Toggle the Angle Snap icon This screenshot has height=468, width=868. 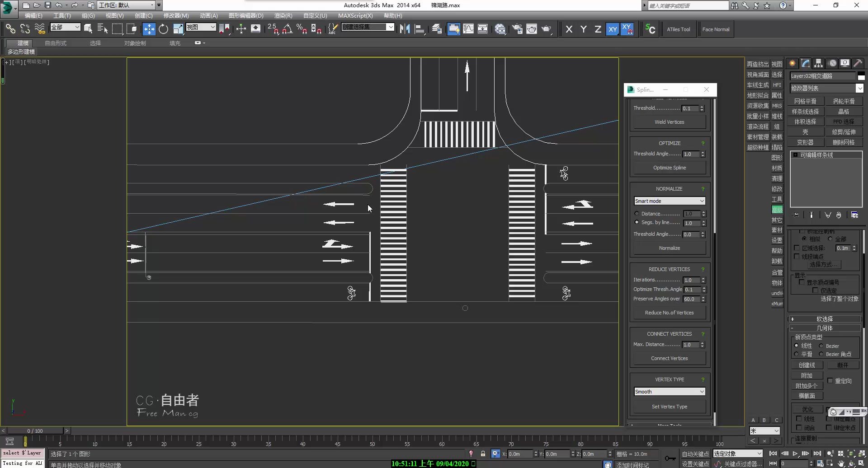[287, 29]
